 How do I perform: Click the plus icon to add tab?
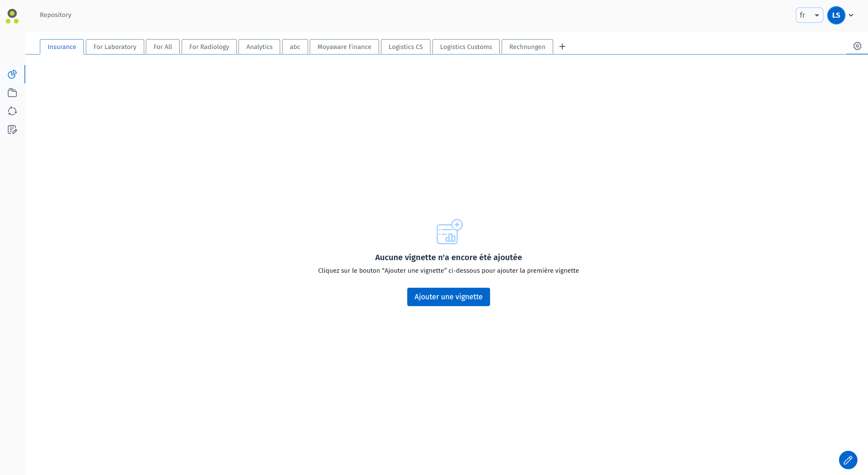562,47
